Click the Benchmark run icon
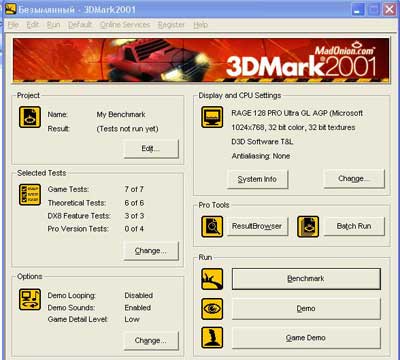 pos(212,279)
